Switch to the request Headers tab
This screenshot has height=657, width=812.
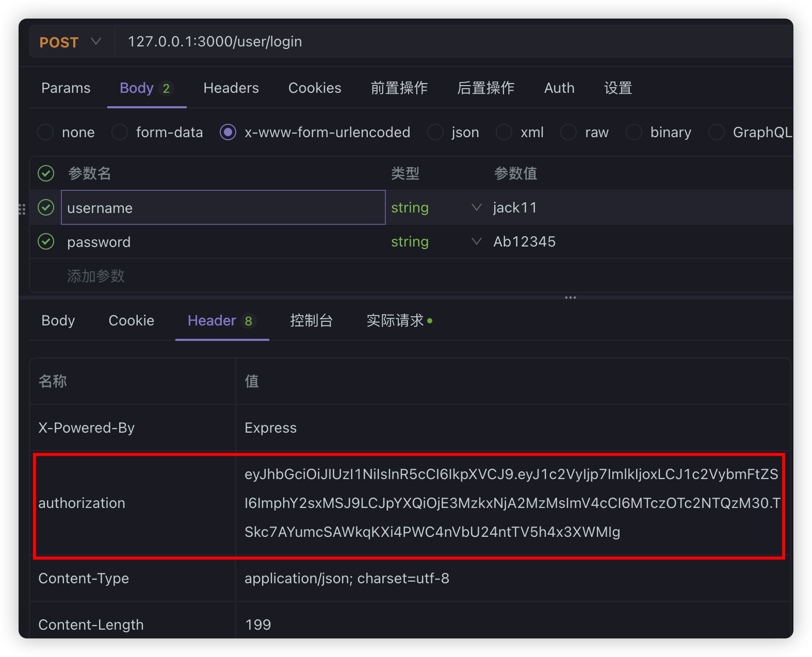[231, 88]
